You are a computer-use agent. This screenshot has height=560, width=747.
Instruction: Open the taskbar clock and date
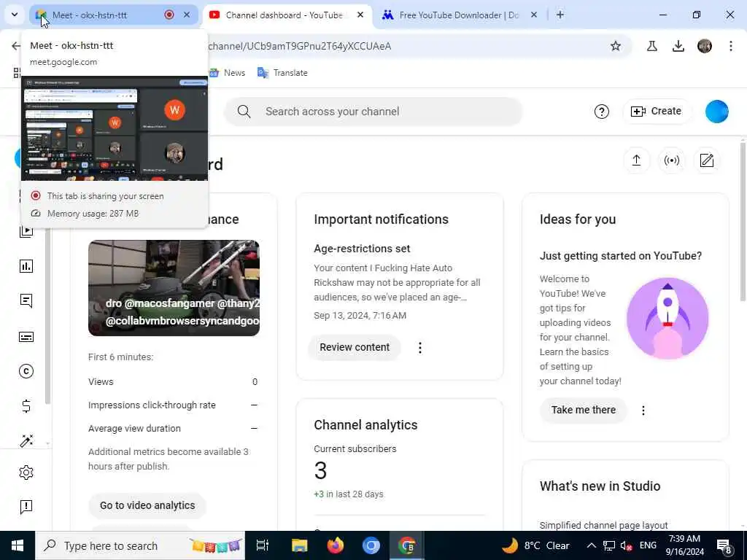click(684, 545)
